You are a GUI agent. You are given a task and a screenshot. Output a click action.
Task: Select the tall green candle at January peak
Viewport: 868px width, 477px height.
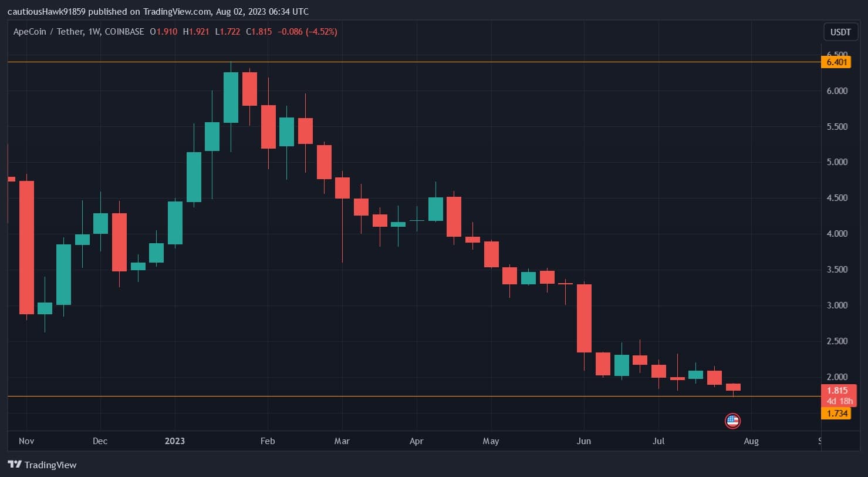(x=231, y=98)
